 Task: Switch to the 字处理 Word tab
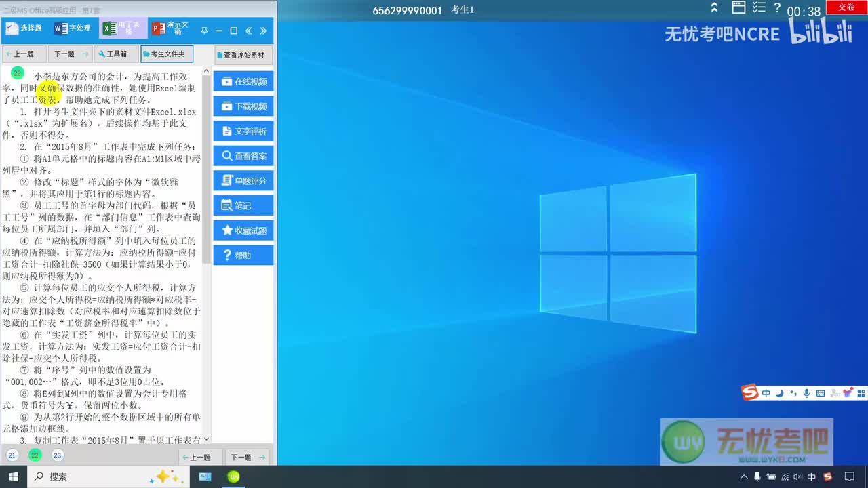click(73, 28)
